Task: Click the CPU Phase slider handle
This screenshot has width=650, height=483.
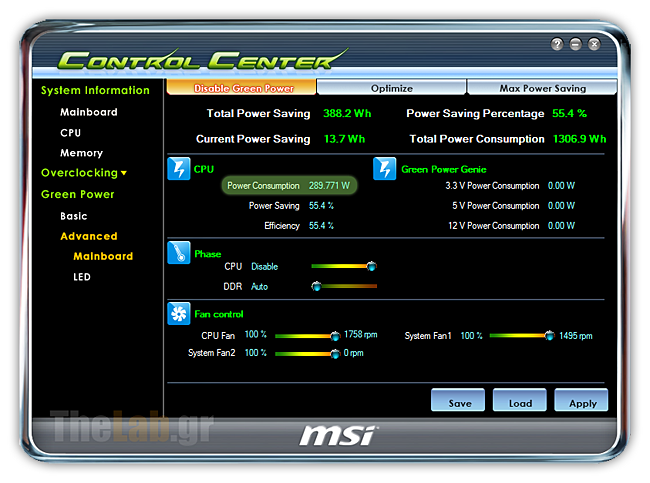Action: 371,267
